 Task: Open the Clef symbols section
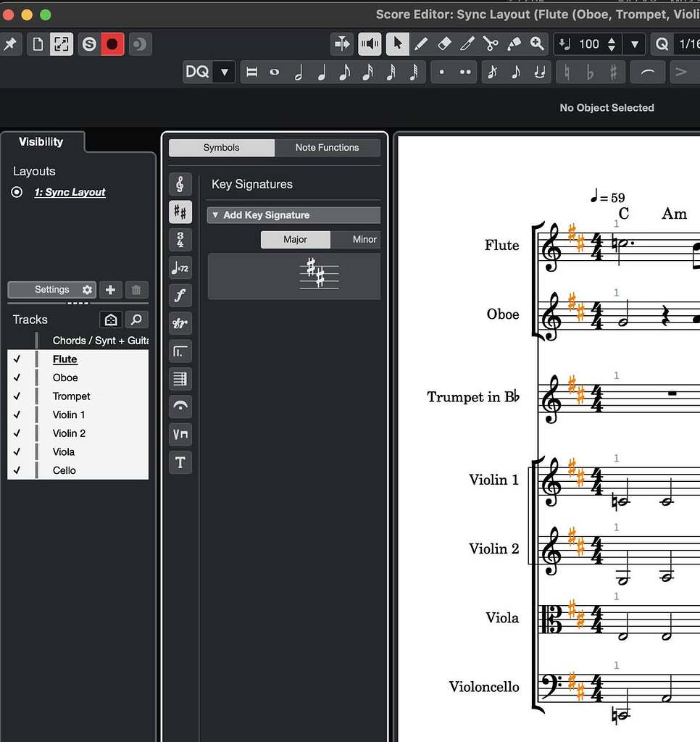click(x=180, y=183)
